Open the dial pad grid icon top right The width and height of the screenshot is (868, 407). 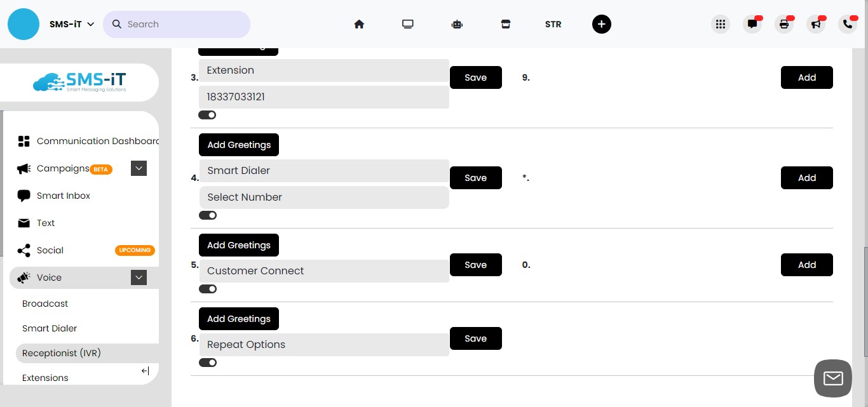coord(720,23)
